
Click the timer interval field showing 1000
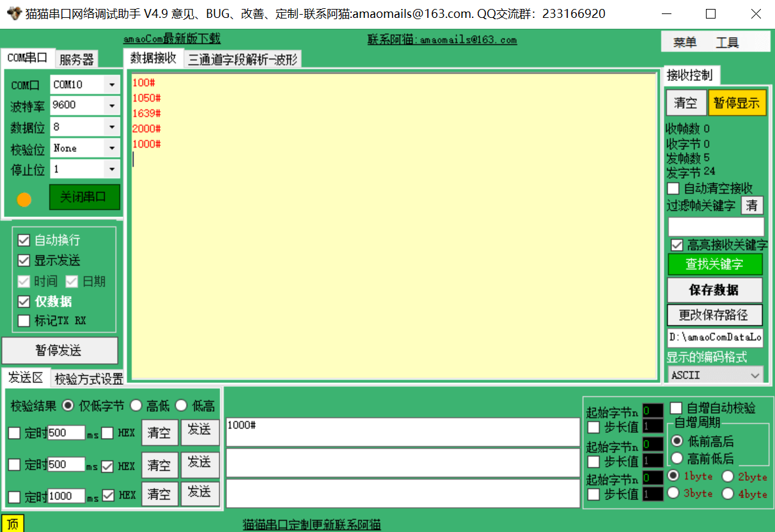tap(66, 496)
